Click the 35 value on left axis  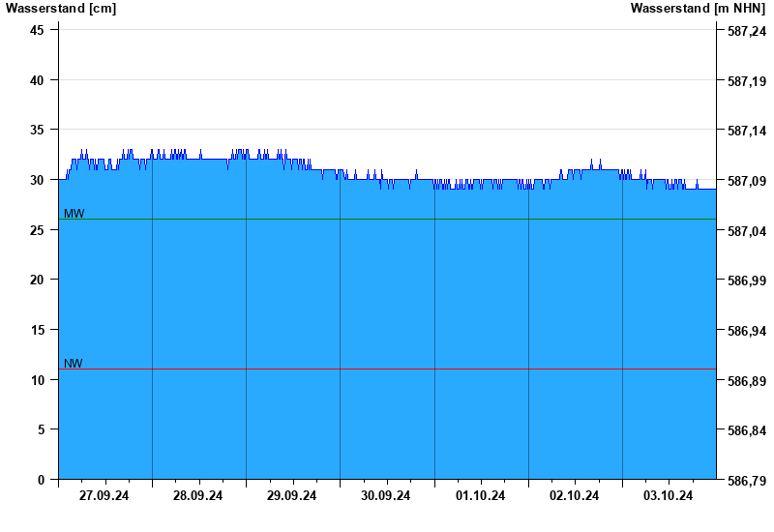(37, 130)
